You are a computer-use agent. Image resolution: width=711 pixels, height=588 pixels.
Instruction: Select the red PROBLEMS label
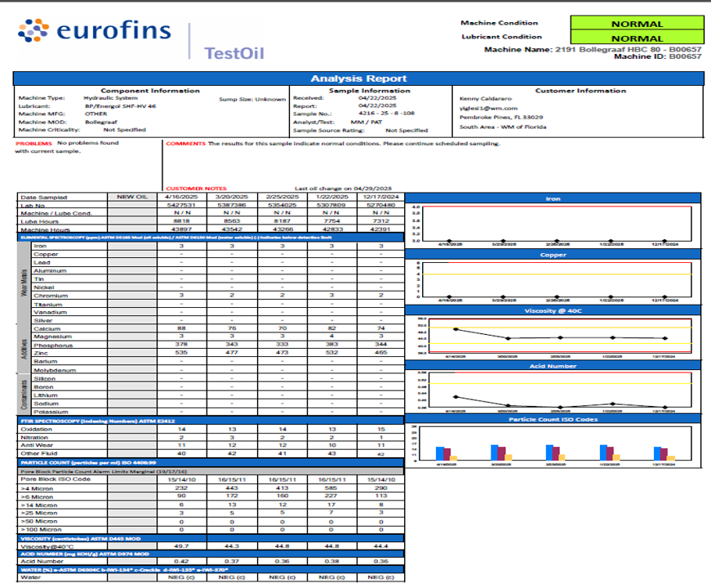pyautogui.click(x=33, y=144)
